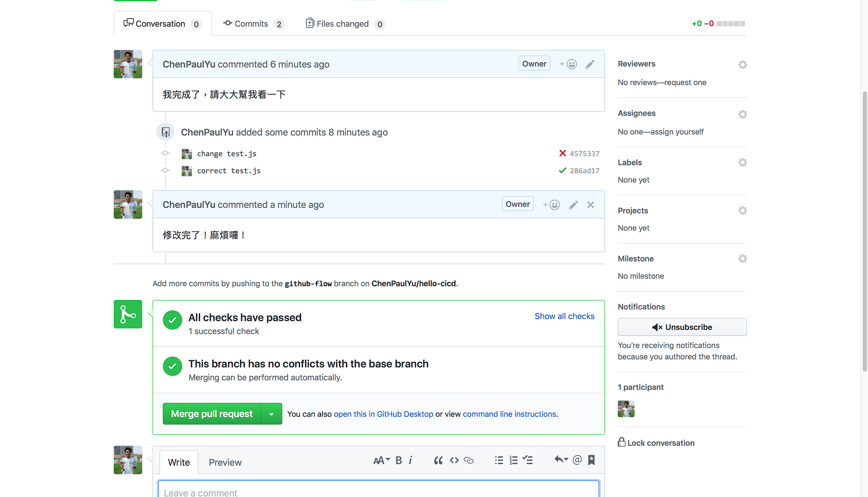This screenshot has height=497, width=868.
Task: Insert a code snippet in the comment toolbar
Action: (x=454, y=460)
